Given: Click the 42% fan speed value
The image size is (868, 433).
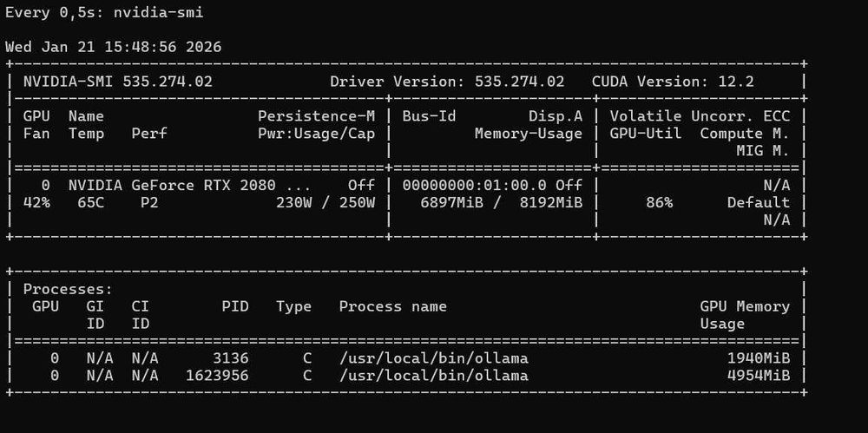Looking at the screenshot, I should pos(36,202).
